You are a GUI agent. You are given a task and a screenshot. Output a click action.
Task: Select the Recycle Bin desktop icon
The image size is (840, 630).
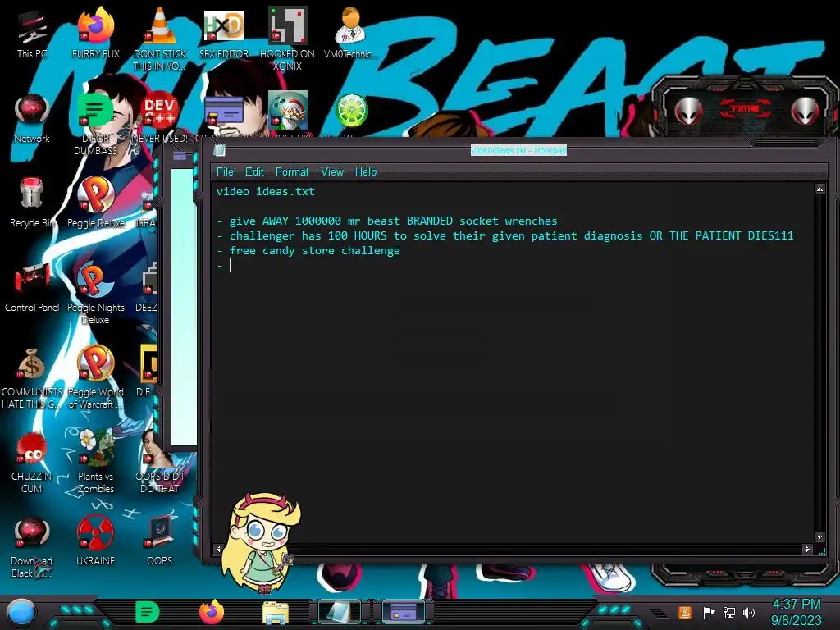click(x=32, y=203)
